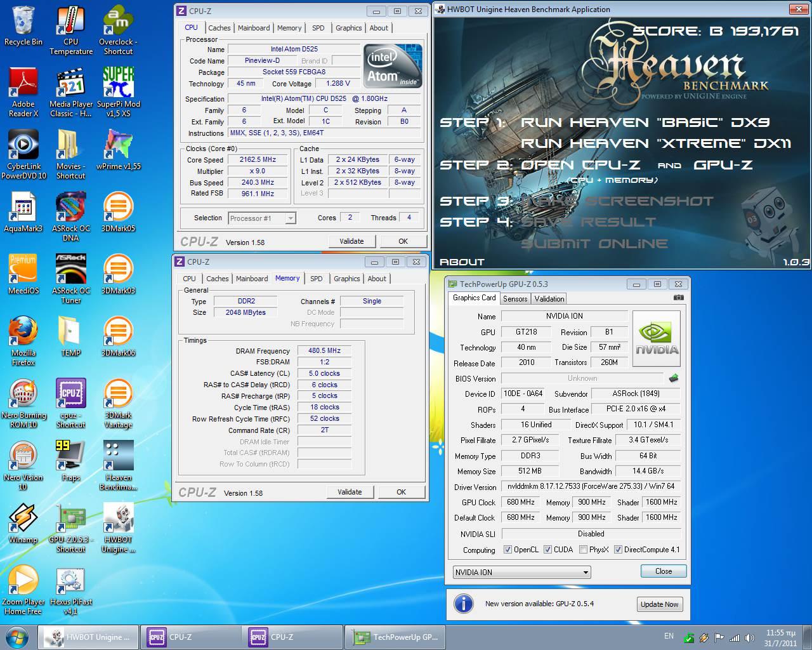Click the Update Now button

tap(659, 604)
